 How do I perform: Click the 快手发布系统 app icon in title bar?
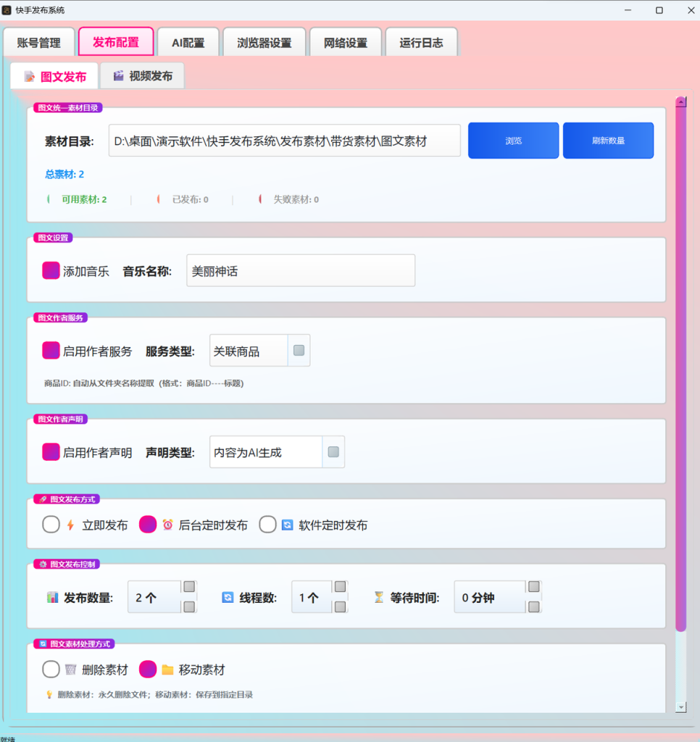click(x=7, y=10)
